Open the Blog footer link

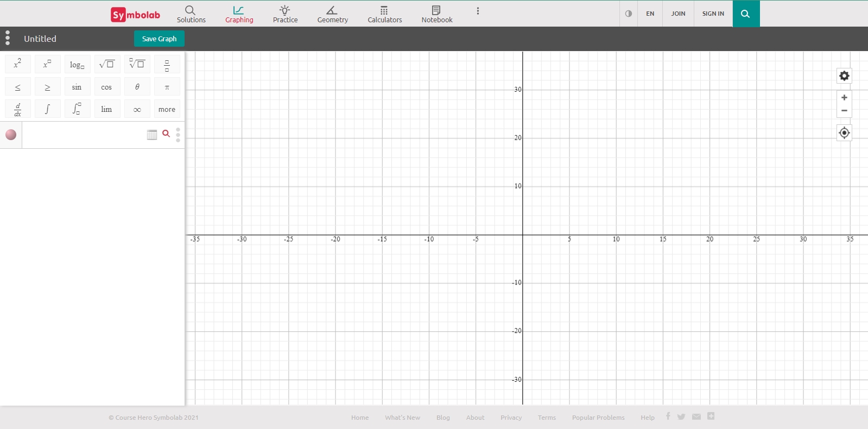click(443, 418)
